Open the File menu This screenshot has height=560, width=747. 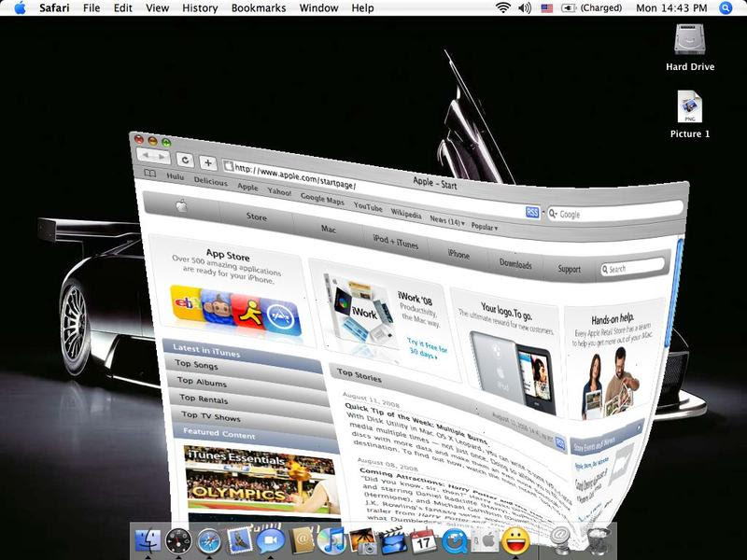coord(92,8)
